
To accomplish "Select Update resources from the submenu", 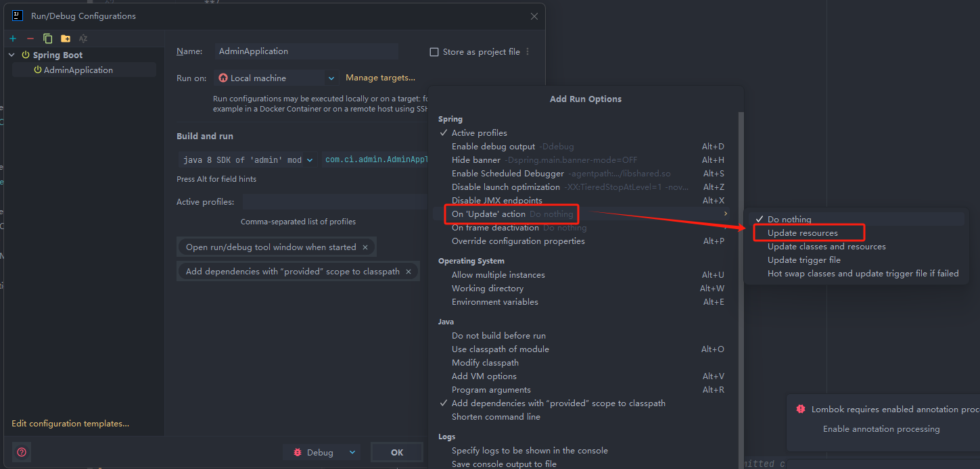I will pyautogui.click(x=802, y=233).
